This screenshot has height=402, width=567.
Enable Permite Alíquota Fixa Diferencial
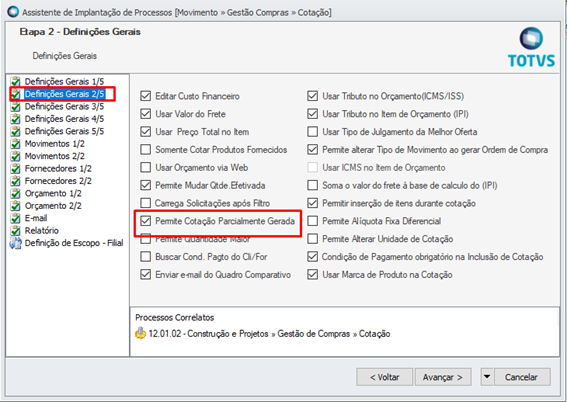[312, 221]
